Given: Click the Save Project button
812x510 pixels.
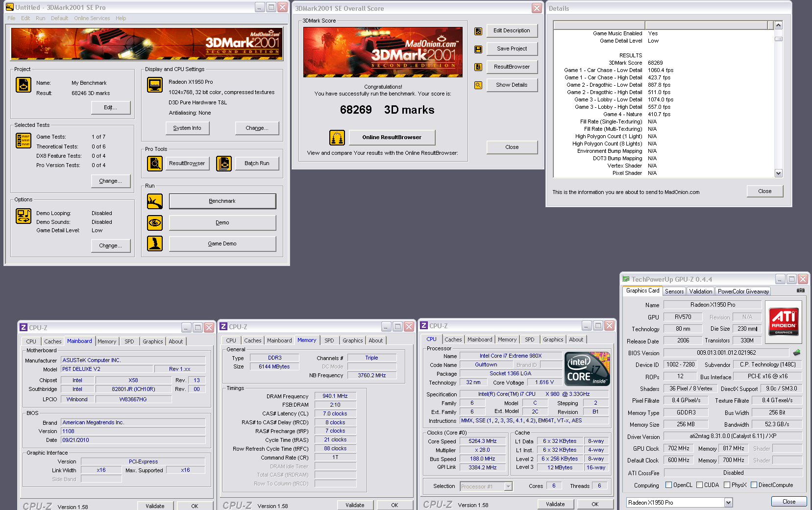Looking at the screenshot, I should [x=512, y=49].
